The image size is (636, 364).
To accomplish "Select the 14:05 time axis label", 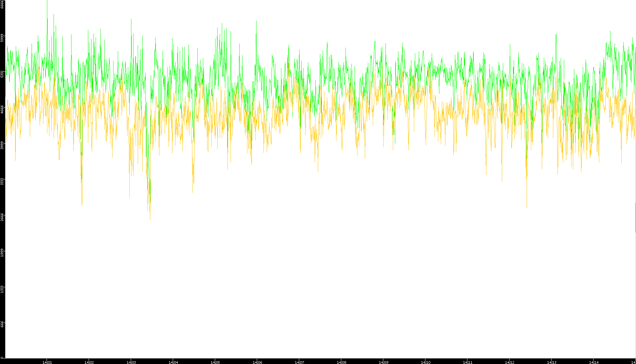I will pyautogui.click(x=215, y=362).
